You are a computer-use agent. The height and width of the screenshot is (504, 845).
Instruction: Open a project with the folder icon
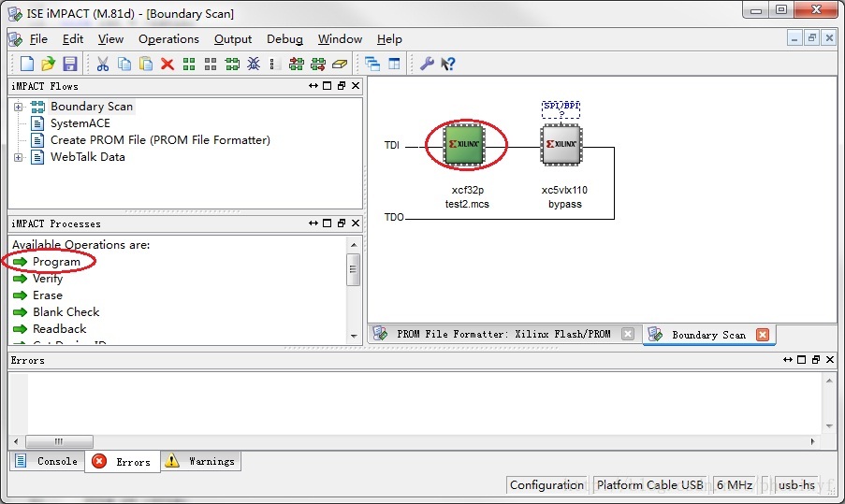click(x=48, y=64)
